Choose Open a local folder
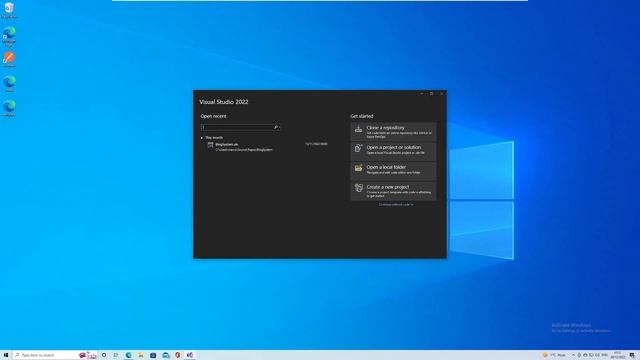The image size is (640, 360). [393, 171]
